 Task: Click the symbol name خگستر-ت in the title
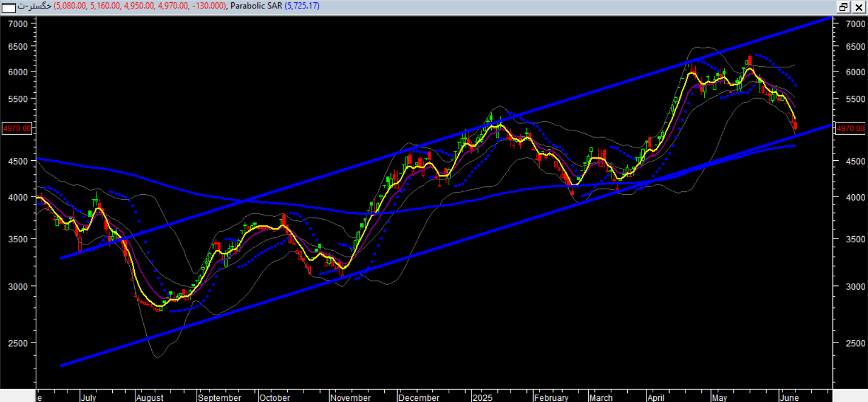coord(35,6)
